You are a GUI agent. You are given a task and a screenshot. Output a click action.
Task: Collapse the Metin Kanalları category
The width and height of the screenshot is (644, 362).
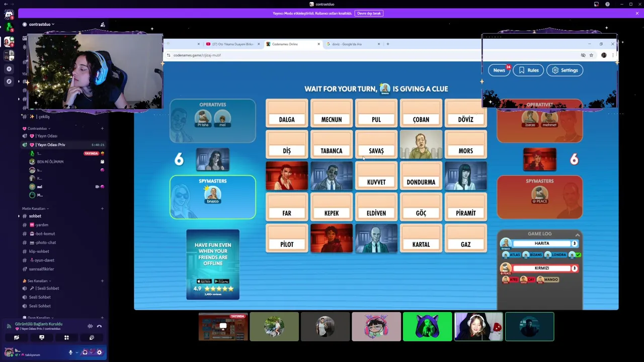[35, 208]
